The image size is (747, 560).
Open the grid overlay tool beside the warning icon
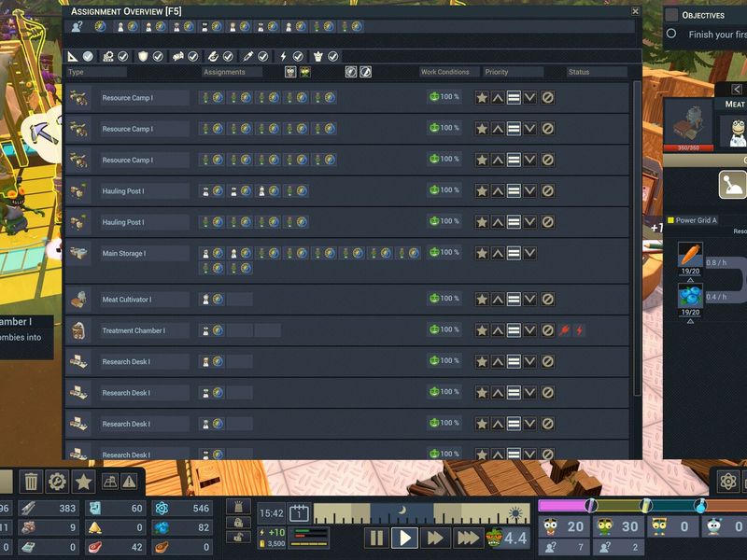[110, 482]
